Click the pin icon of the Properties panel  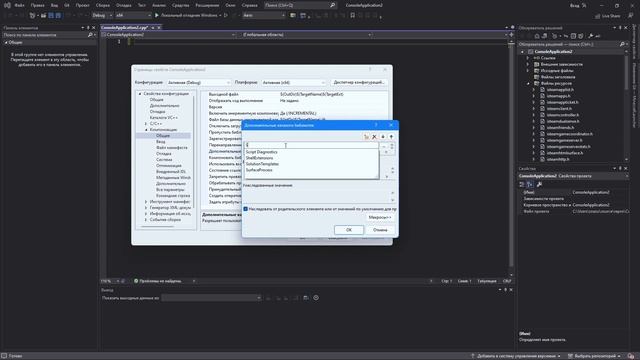[620, 169]
